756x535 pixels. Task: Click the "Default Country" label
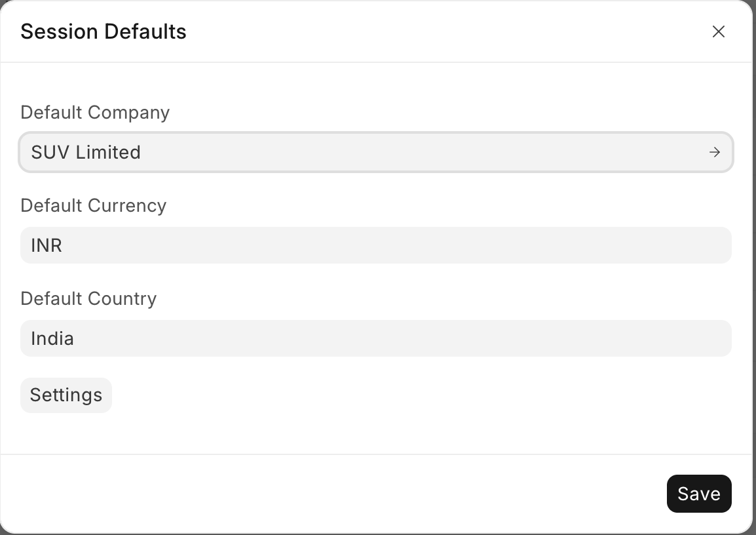pos(88,298)
